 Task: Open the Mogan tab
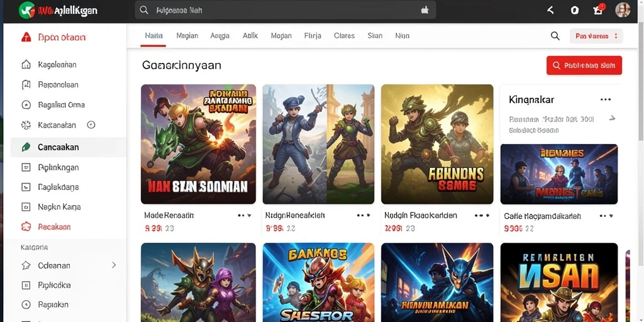pos(281,36)
